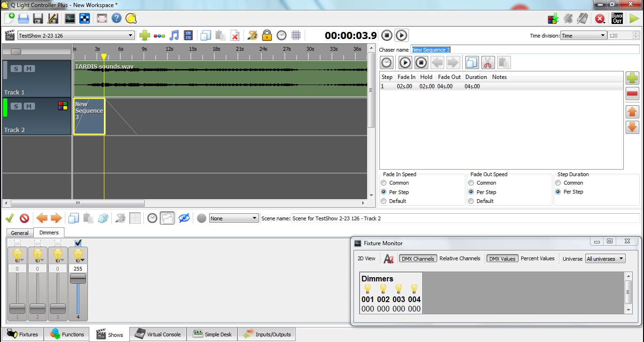
Task: Add audio to show with music note icon
Action: click(x=174, y=35)
